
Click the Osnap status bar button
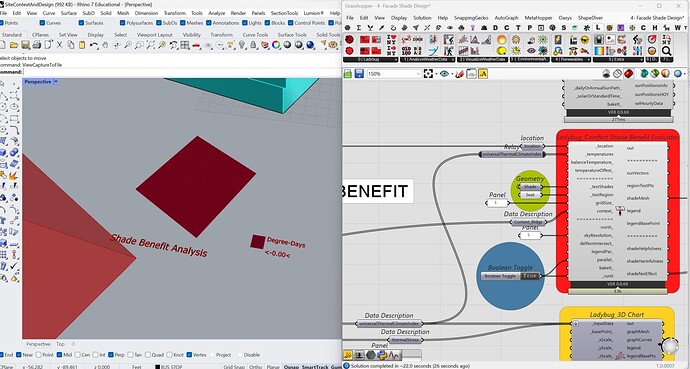click(x=291, y=366)
